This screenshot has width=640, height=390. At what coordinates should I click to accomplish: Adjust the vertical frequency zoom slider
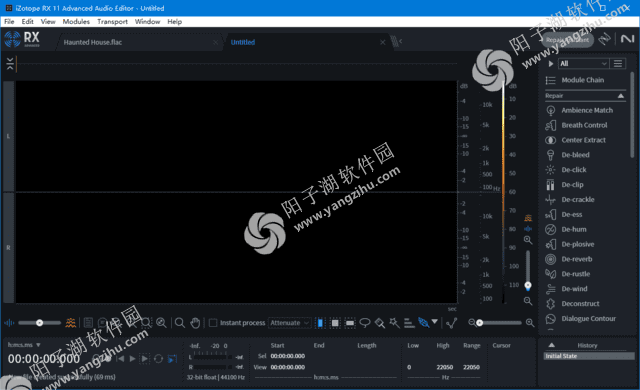(x=528, y=270)
